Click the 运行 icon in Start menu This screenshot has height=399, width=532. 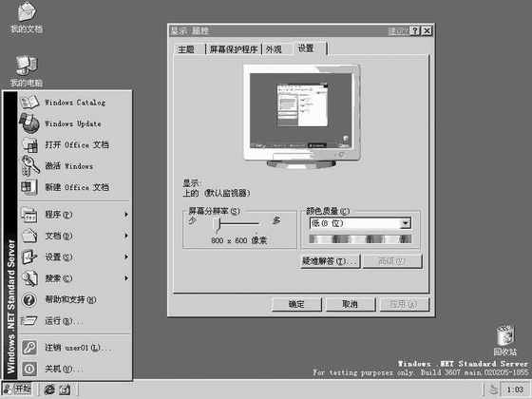point(28,321)
